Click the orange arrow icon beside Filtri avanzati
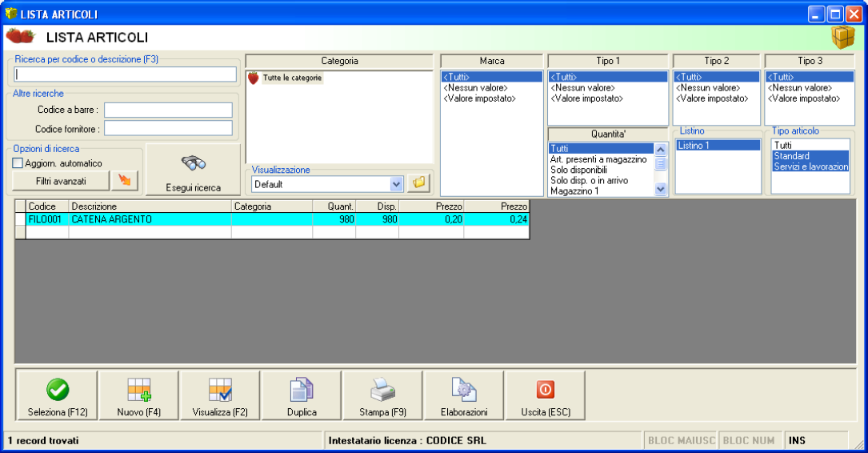Viewport: 868px width, 453px height. 124,181
